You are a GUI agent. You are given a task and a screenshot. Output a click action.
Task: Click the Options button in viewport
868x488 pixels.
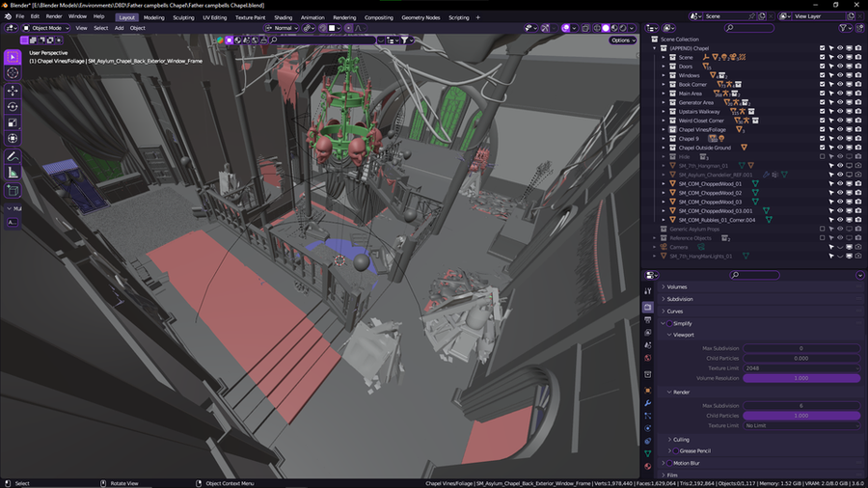coord(623,41)
